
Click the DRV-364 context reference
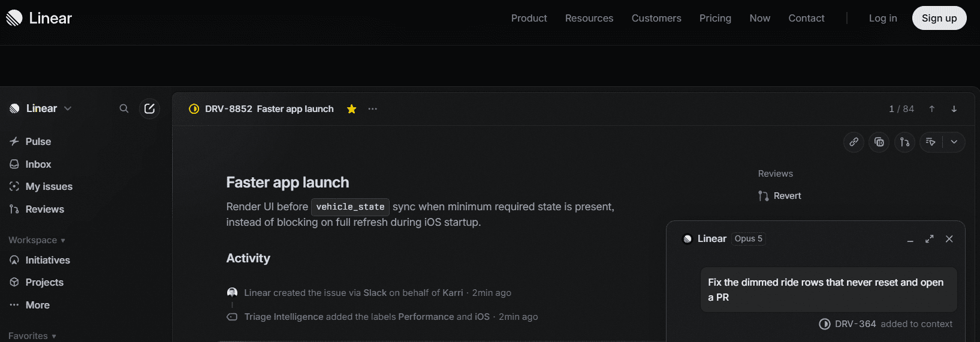(855, 324)
